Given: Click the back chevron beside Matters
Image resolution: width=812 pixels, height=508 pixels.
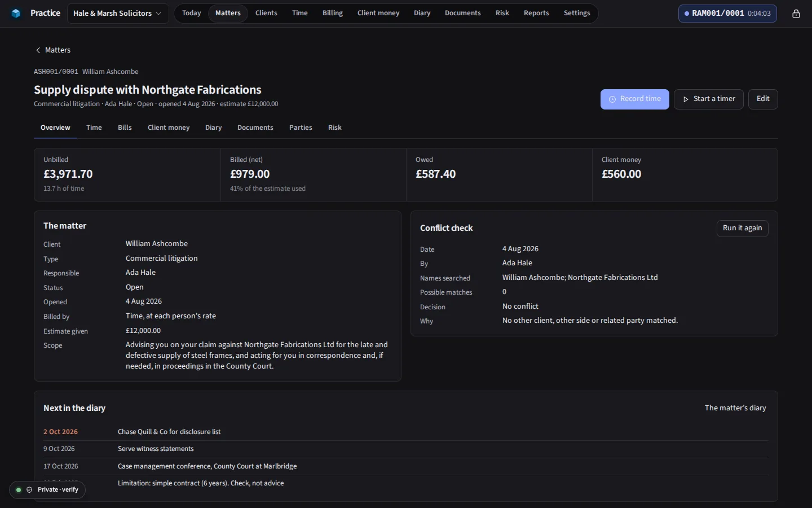Looking at the screenshot, I should click(x=38, y=50).
